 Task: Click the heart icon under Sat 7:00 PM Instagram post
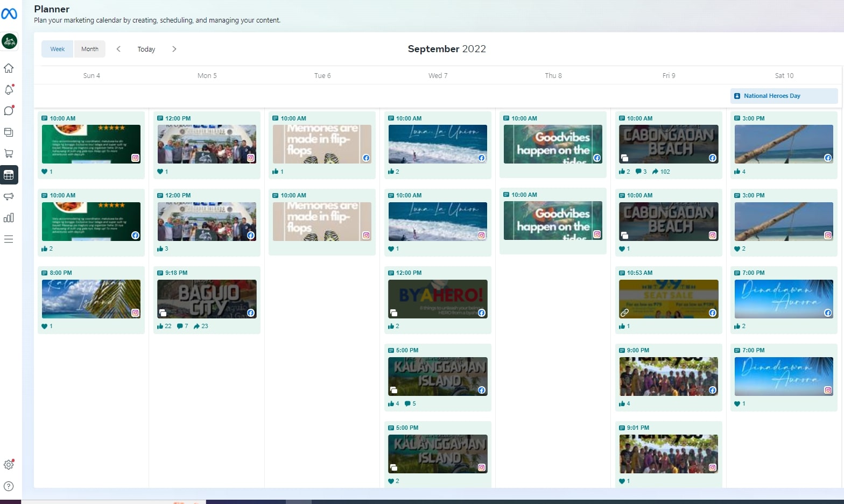coord(737,403)
